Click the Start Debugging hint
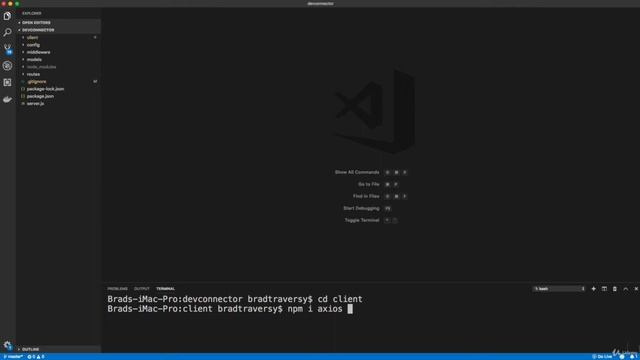Image resolution: width=640 pixels, height=360 pixels. [367, 208]
